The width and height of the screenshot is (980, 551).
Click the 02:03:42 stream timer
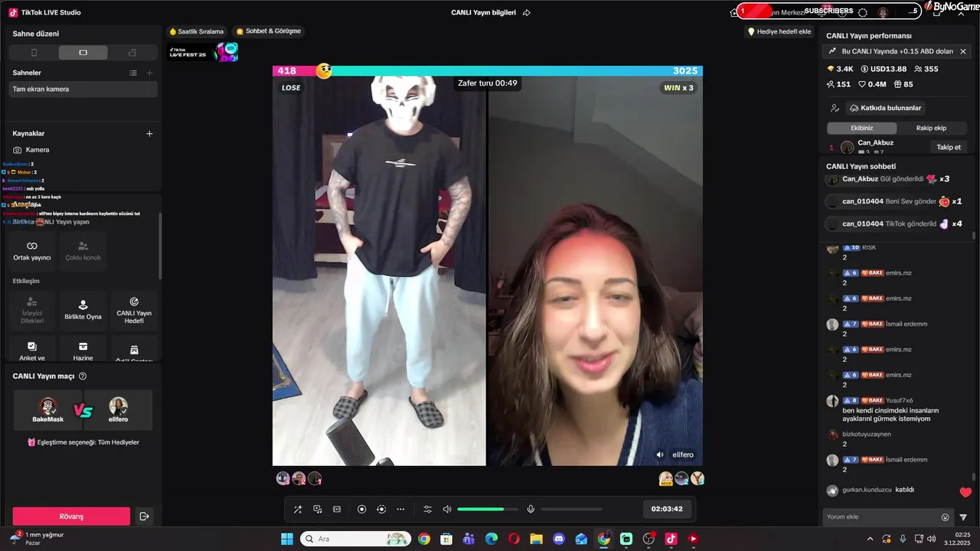point(667,509)
